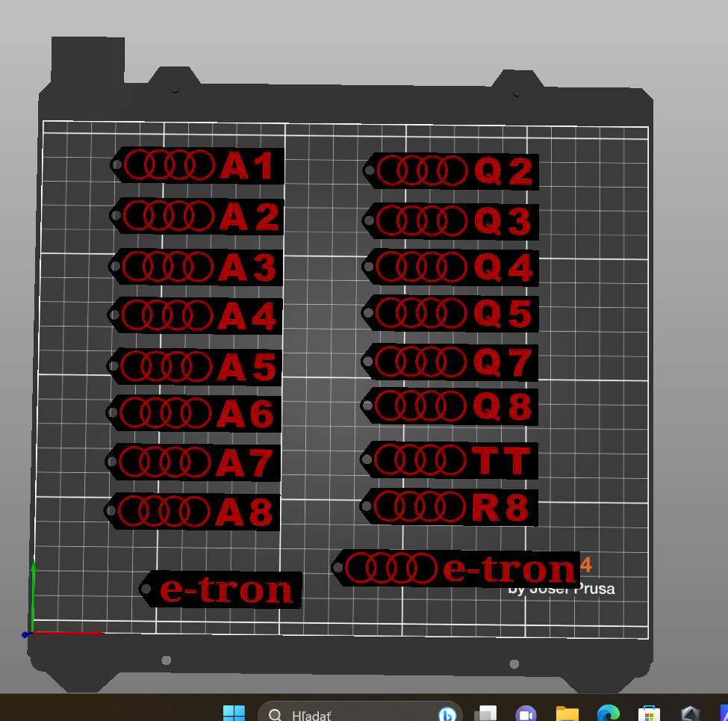Select the Q2 keychain model
The width and height of the screenshot is (728, 721).
[x=452, y=171]
